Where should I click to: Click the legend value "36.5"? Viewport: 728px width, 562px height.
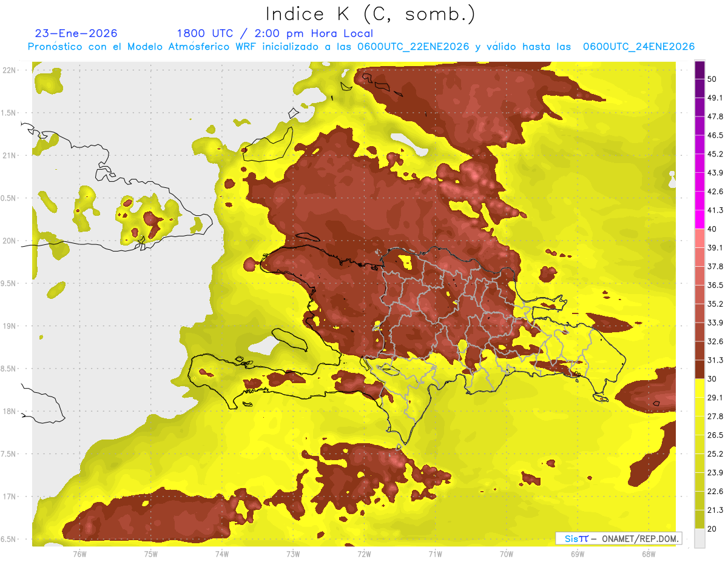[715, 285]
